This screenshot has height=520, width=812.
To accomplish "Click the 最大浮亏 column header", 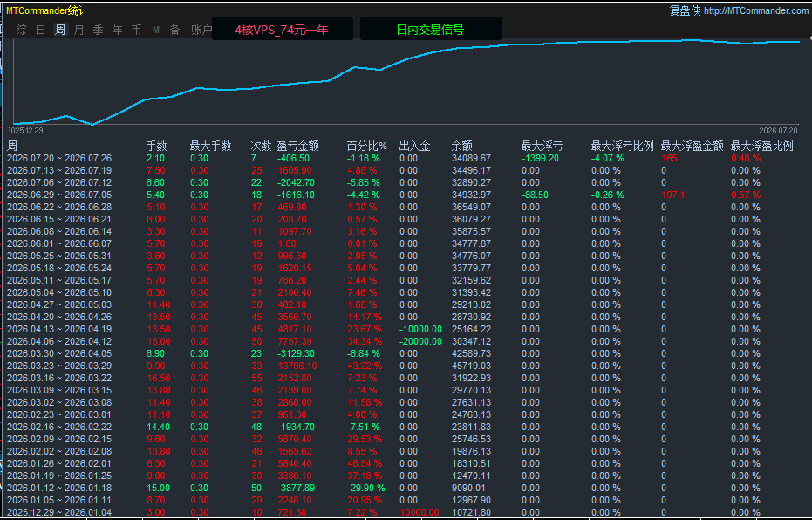I will click(542, 146).
